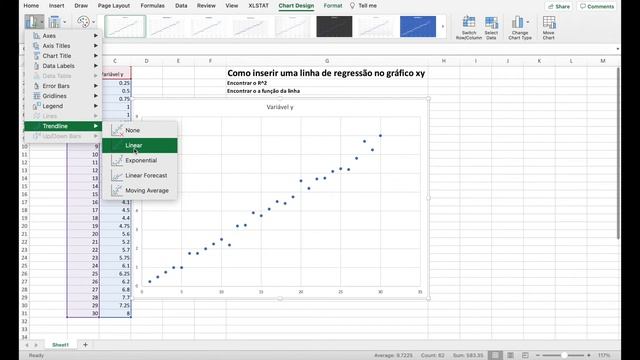Select the Sheet1 tab
Image resolution: width=640 pixels, height=360 pixels.
click(x=60, y=345)
